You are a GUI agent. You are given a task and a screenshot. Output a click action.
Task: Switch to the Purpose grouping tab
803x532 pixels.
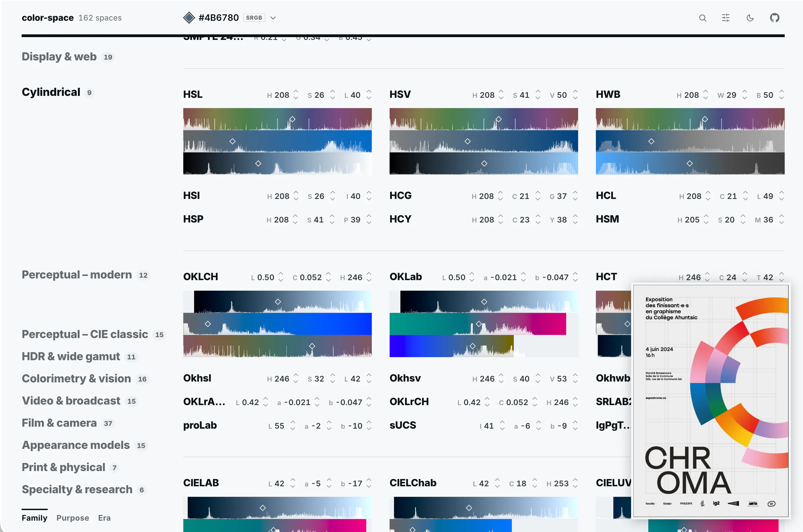pyautogui.click(x=73, y=518)
